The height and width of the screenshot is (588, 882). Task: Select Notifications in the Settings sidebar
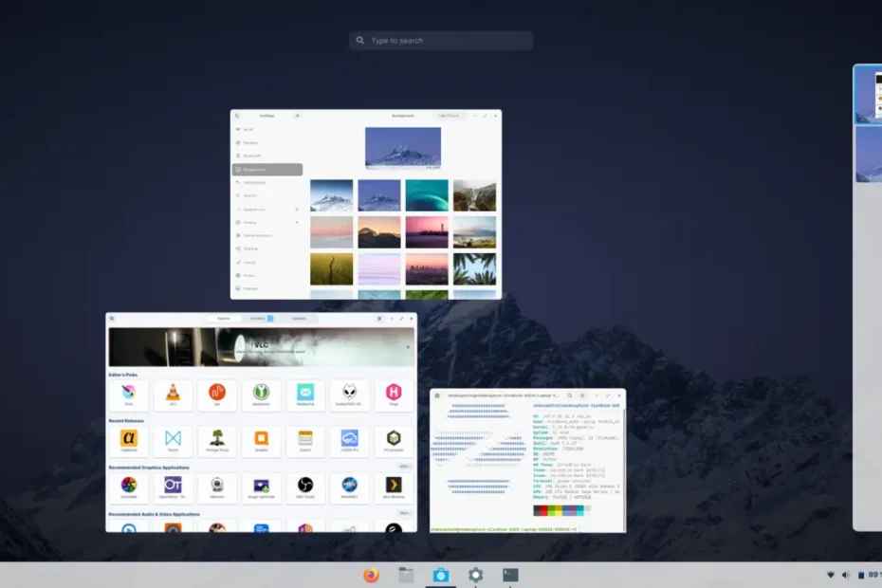254,182
